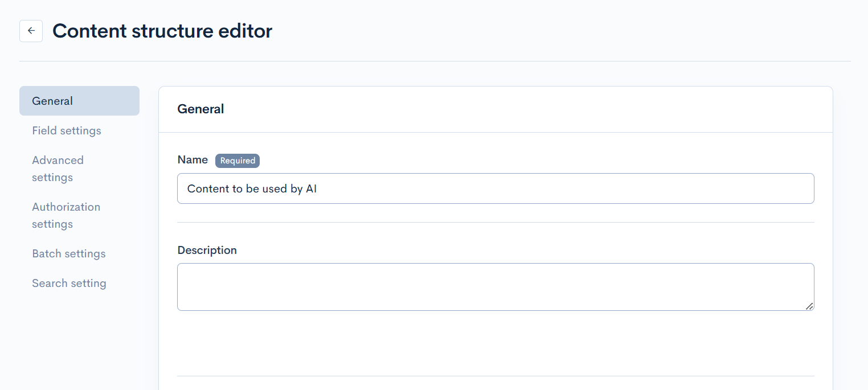Click the word AI in Name field
The width and height of the screenshot is (868, 390).
(311, 189)
